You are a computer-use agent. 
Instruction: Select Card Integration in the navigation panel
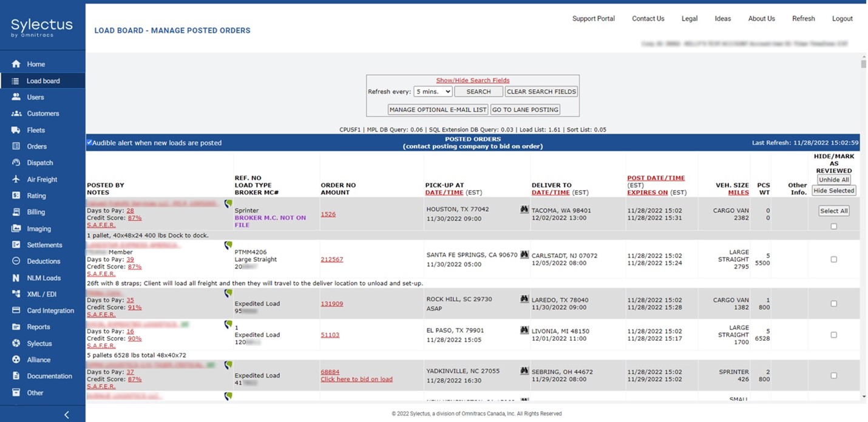coord(47,310)
